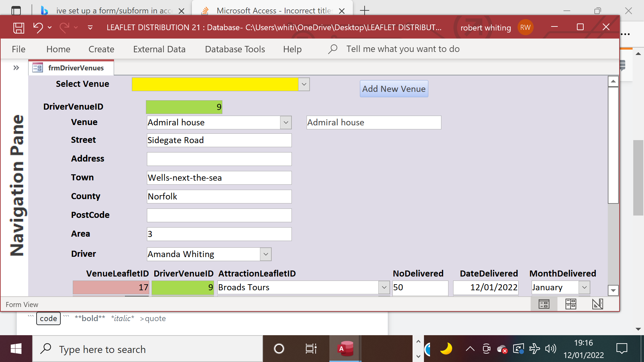Click the empty Address field
This screenshot has width=644, height=362.
pos(219,159)
